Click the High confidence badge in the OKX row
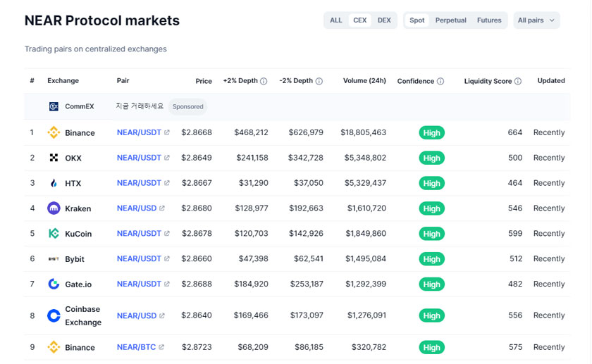Image resolution: width=592 pixels, height=364 pixels. click(x=431, y=158)
